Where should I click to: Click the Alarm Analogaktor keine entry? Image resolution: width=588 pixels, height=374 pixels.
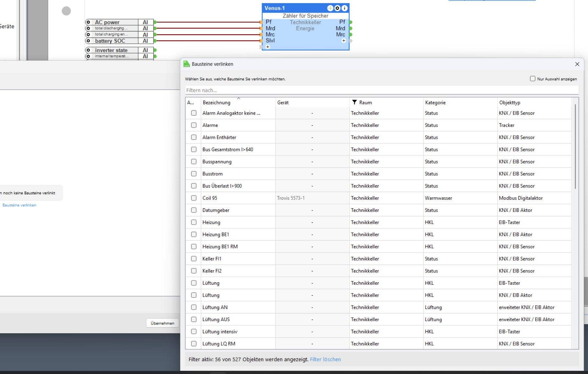pyautogui.click(x=231, y=113)
